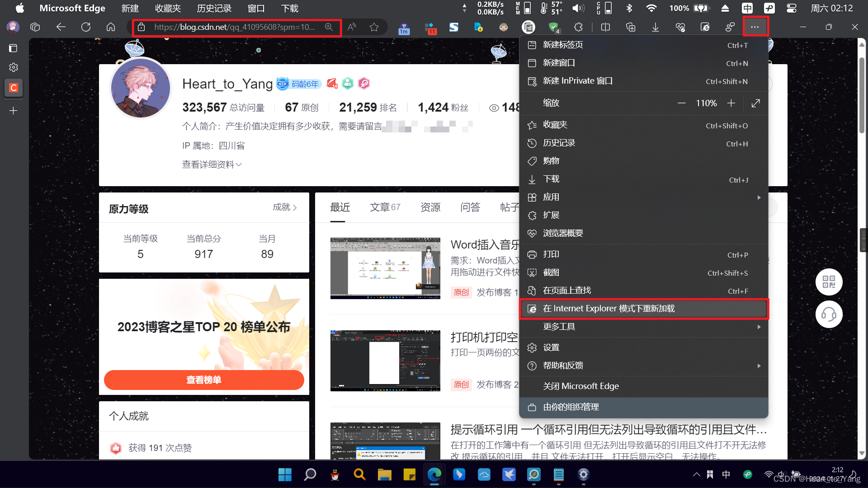This screenshot has height=488, width=868.
Task: Open sidebar settings gear
Action: 14,67
